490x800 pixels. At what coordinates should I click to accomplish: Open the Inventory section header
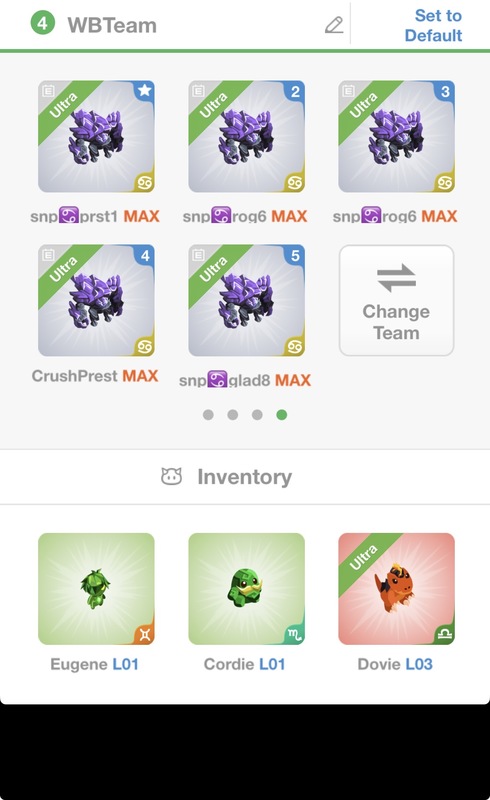[245, 477]
